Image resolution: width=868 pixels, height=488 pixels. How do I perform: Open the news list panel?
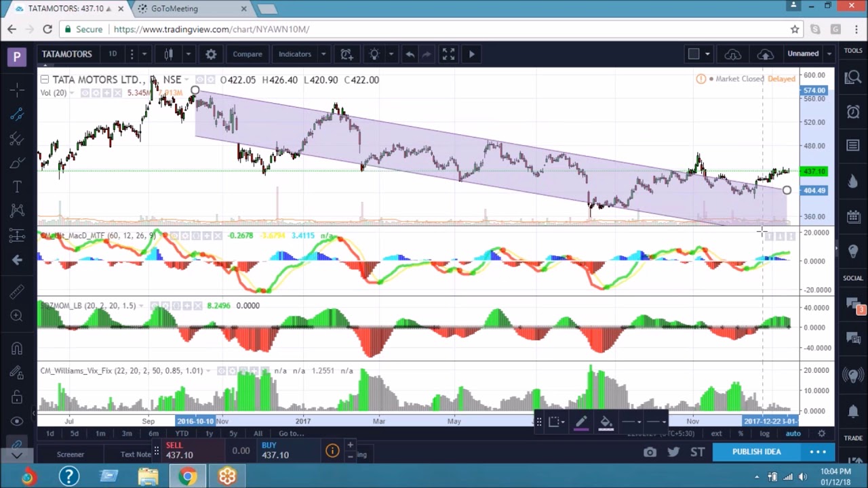pyautogui.click(x=853, y=145)
